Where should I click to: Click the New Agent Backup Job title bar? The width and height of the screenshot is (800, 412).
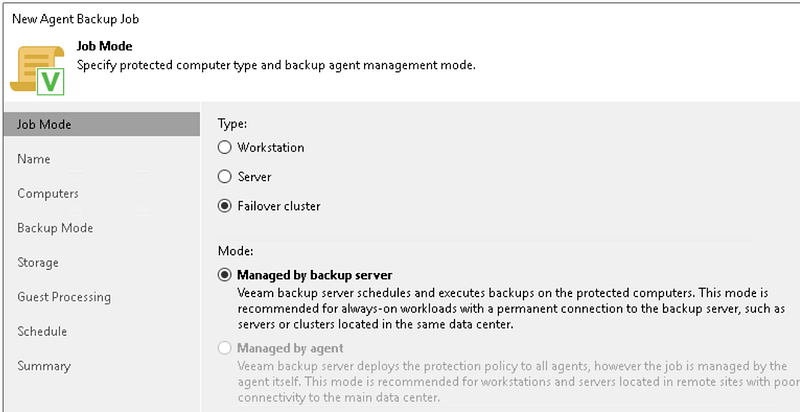point(78,18)
